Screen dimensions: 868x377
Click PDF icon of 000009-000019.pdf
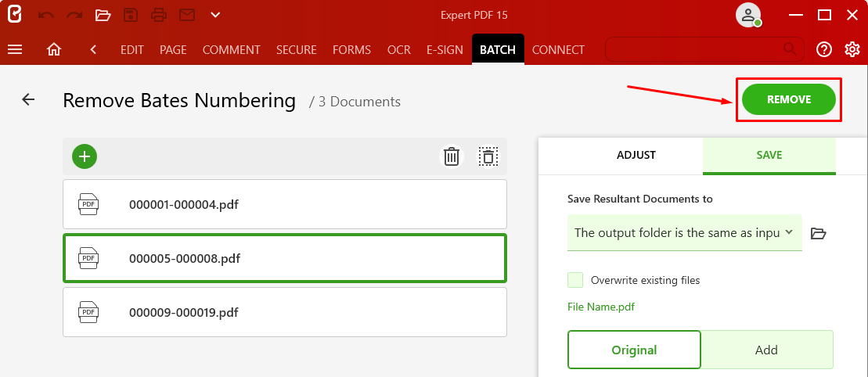[x=88, y=312]
